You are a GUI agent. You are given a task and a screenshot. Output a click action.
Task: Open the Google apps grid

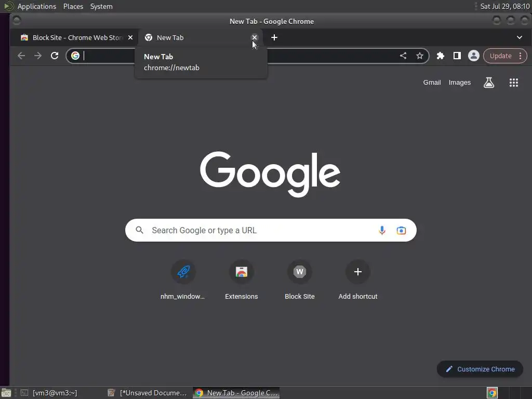(514, 83)
